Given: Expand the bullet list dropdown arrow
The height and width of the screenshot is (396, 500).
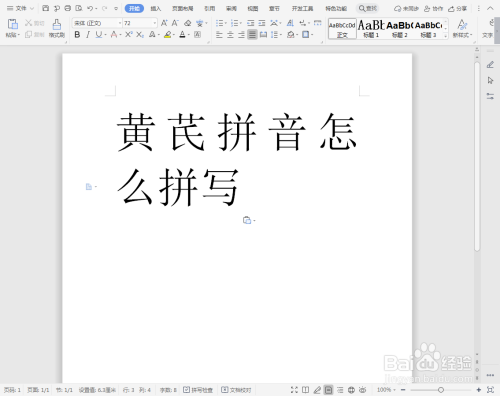Looking at the screenshot, I should (x=226, y=23).
